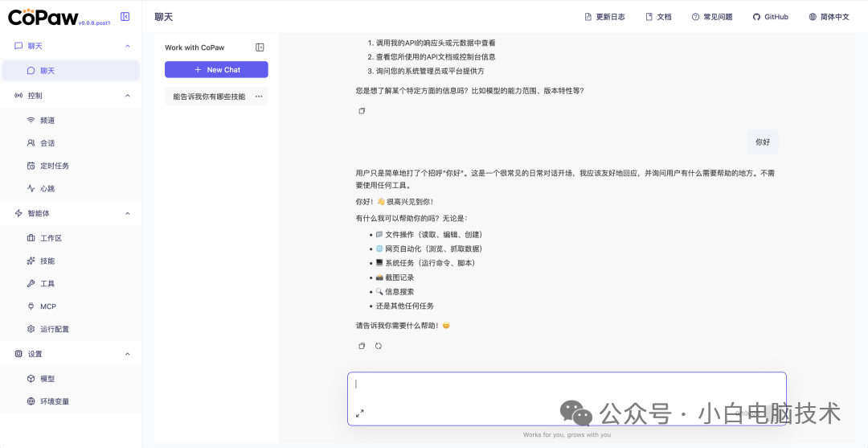Collapse the 智能体 sidebar group
This screenshot has width=868, height=448.
pyautogui.click(x=128, y=214)
